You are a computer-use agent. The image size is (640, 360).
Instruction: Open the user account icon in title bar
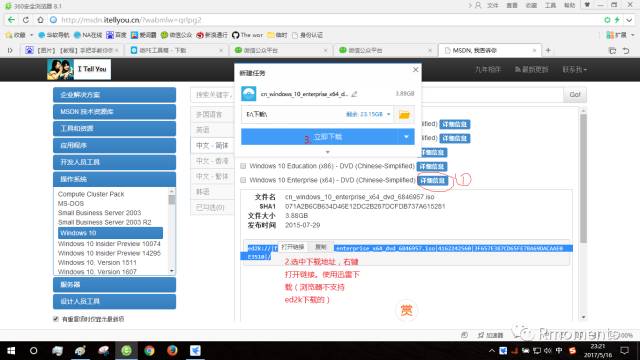[x=478, y=5]
